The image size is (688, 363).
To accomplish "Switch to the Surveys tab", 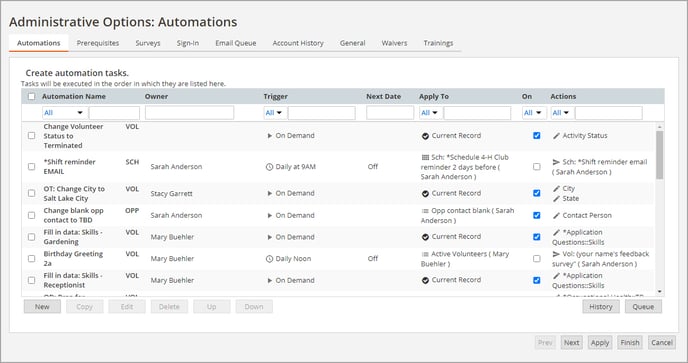I will click(148, 43).
